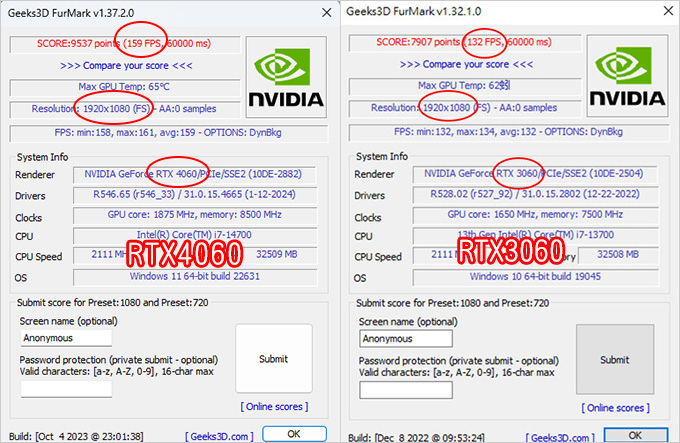Click GPU core: 1875 MHz clocks field
The width and height of the screenshot is (680, 443).
(195, 215)
